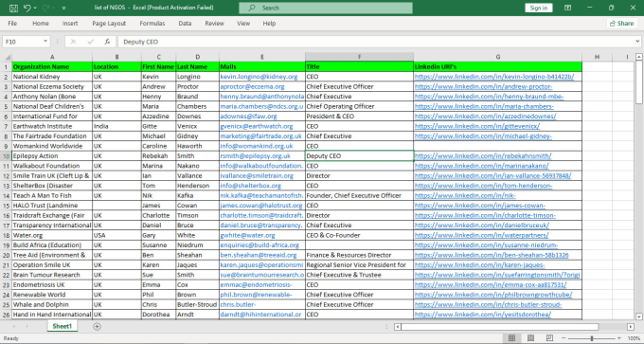Expand the Name Box dropdown
644x344 pixels.
(x=45, y=42)
